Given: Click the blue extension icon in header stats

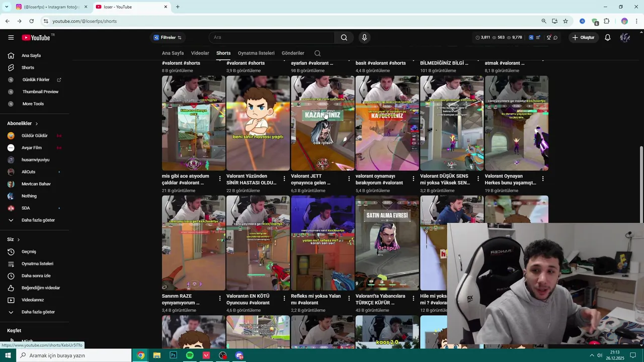Looking at the screenshot, I should click(531, 37).
